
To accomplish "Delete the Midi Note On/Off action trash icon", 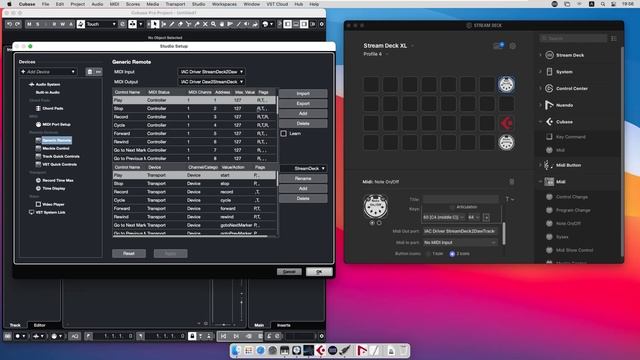I will [x=512, y=182].
